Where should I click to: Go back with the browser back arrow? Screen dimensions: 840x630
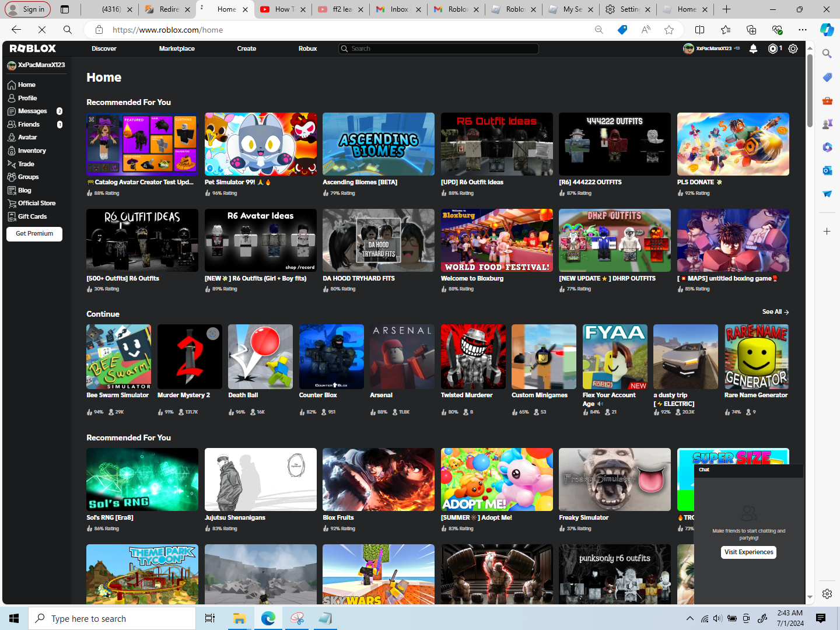(x=16, y=30)
